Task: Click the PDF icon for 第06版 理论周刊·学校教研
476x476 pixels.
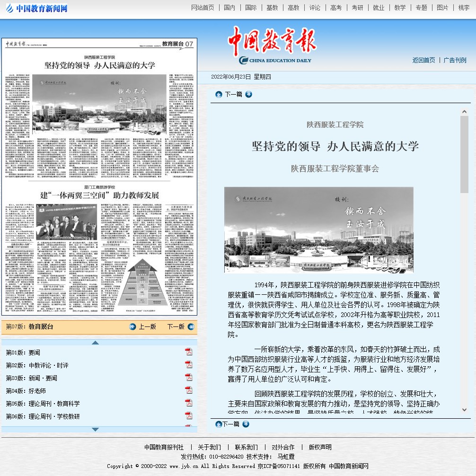Action: coord(188,416)
